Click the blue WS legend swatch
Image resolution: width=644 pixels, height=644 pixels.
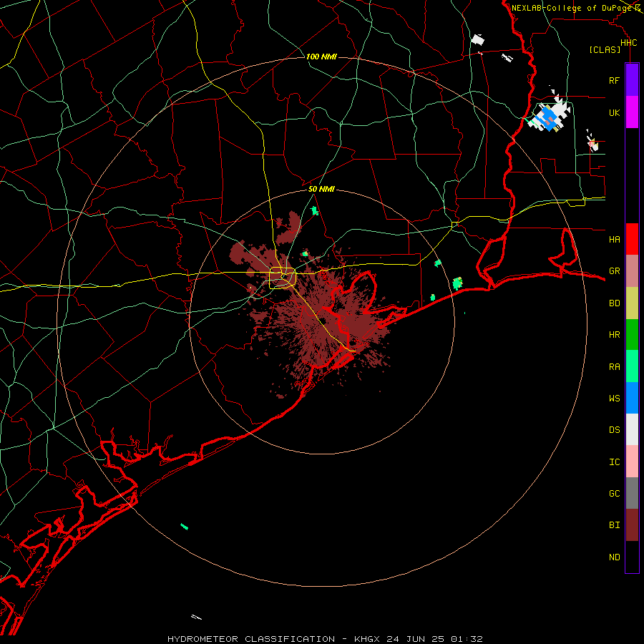[632, 398]
